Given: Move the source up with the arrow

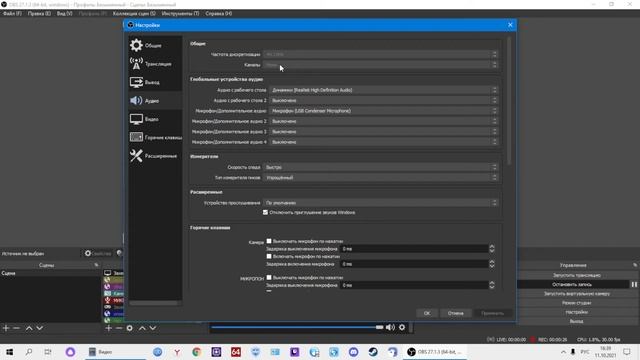Looking at the screenshot, I should click(x=142, y=328).
